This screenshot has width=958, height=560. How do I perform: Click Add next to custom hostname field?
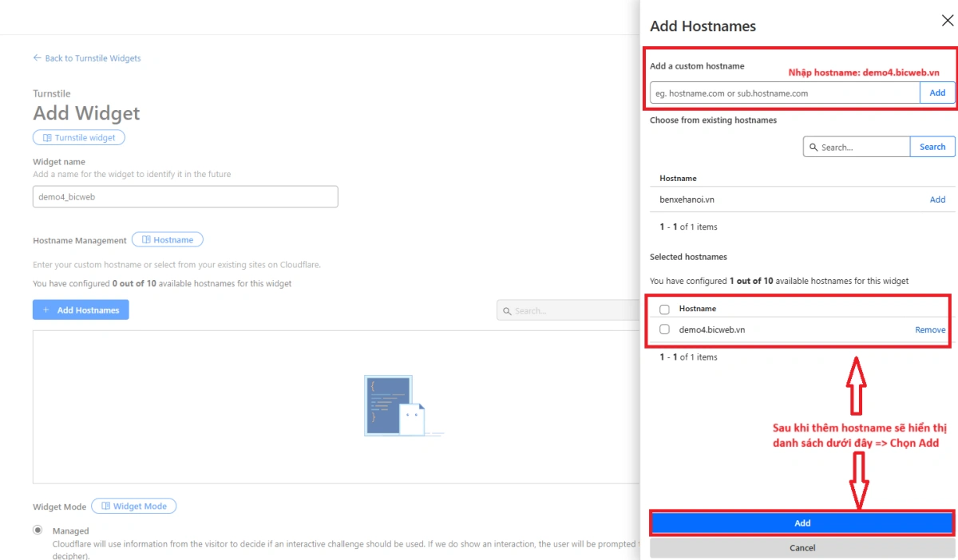point(937,93)
